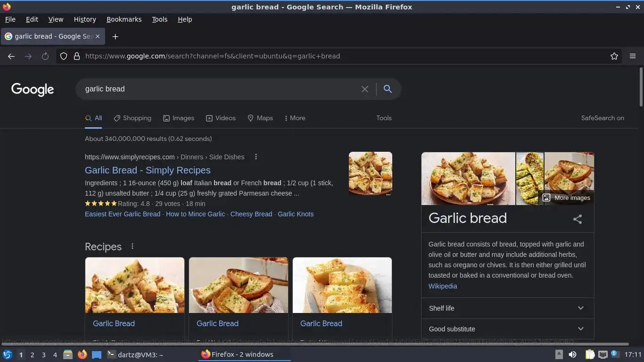
Task: Switch to workspace 4 in taskbar
Action: 55,354
